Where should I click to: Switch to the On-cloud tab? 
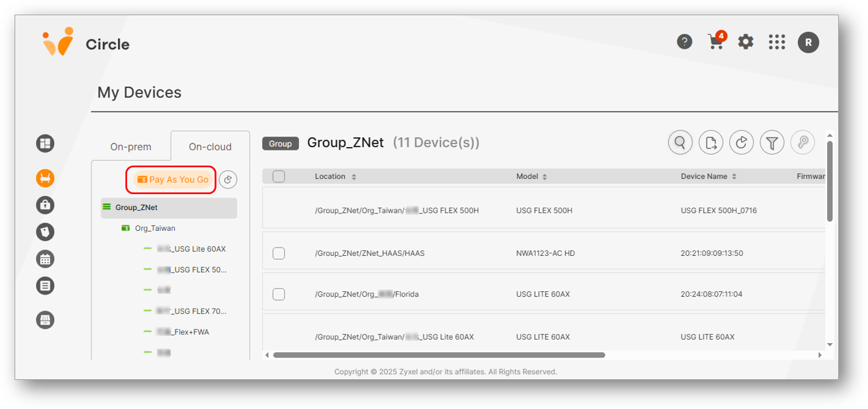[210, 146]
